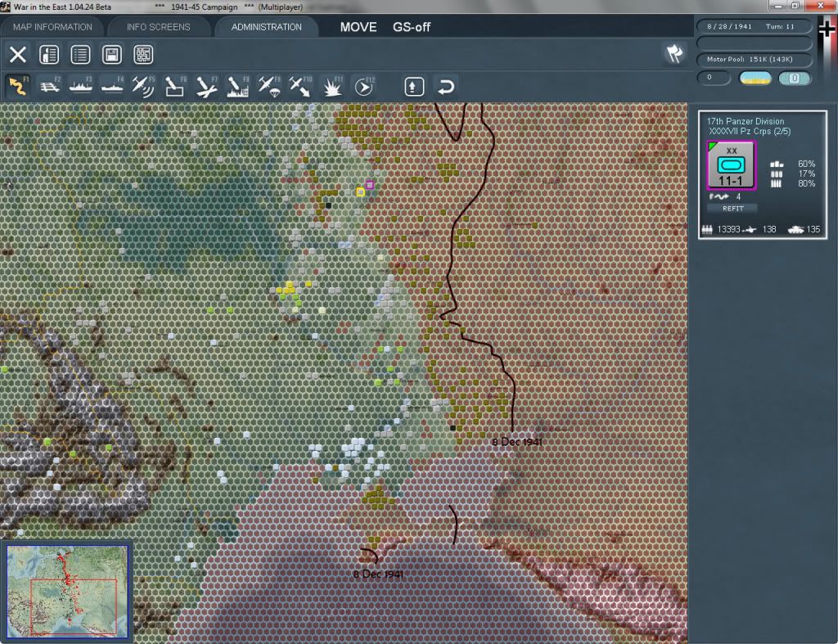Click the GS-off status label
The height and width of the screenshot is (644, 838).
pyautogui.click(x=412, y=27)
